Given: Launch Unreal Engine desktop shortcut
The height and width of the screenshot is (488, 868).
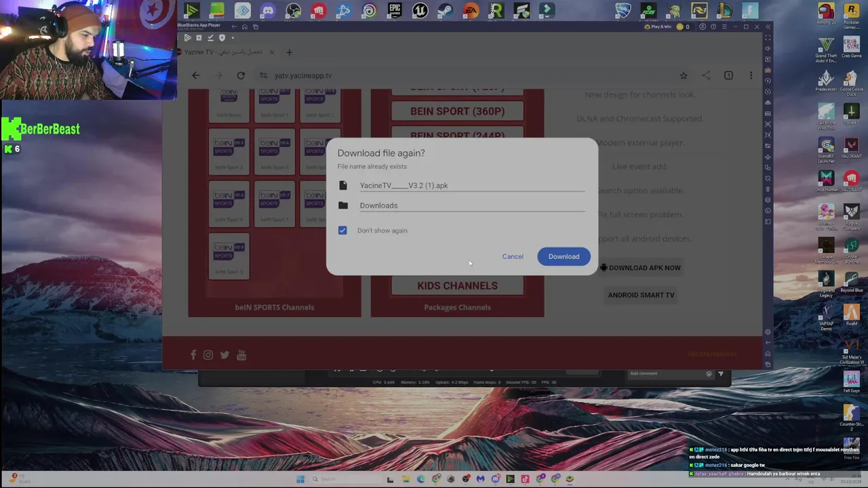Looking at the screenshot, I should (x=420, y=11).
